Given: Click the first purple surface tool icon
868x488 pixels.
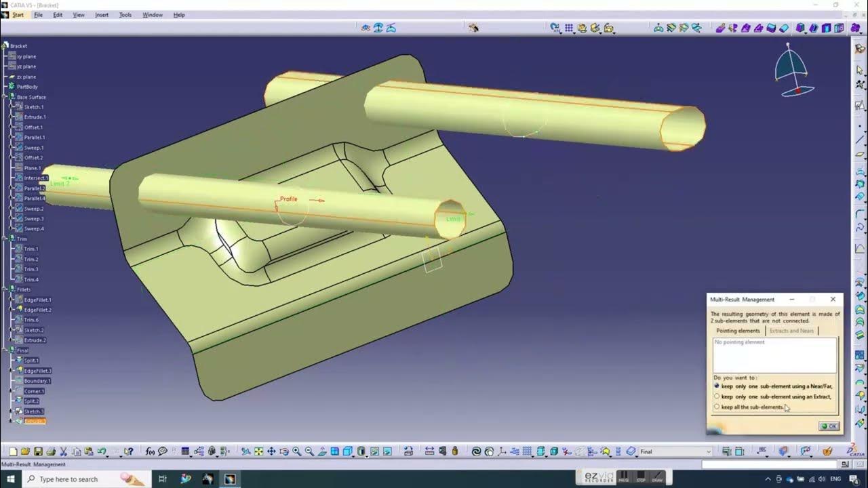Looking at the screenshot, I should click(x=721, y=28).
